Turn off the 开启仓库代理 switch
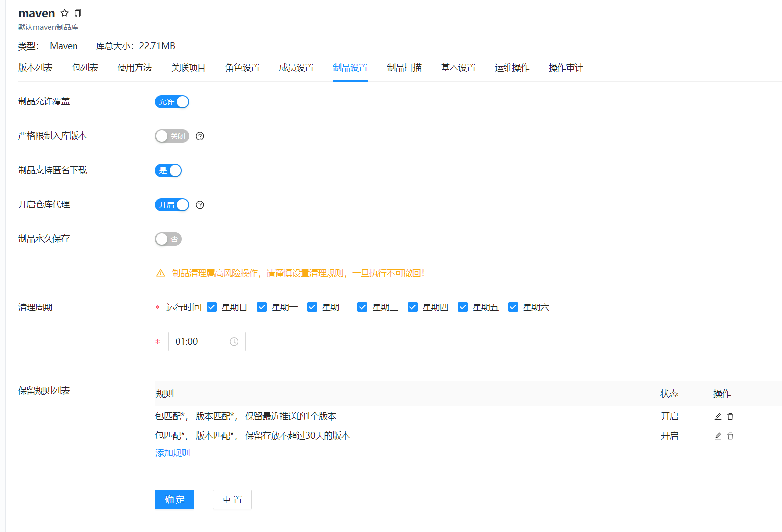This screenshot has height=532, width=782. (x=172, y=205)
